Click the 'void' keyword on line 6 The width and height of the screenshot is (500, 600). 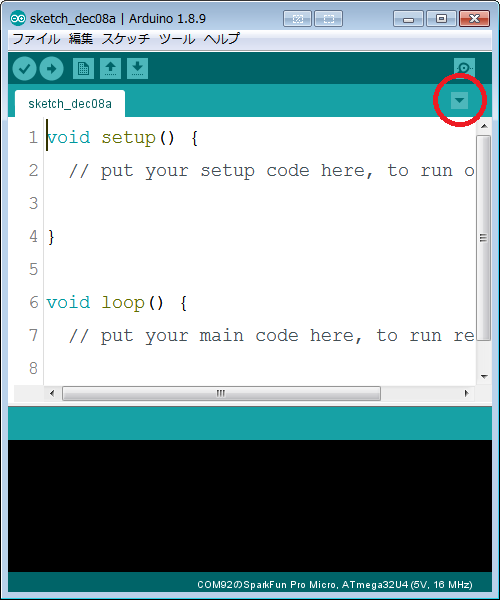[x=68, y=302]
